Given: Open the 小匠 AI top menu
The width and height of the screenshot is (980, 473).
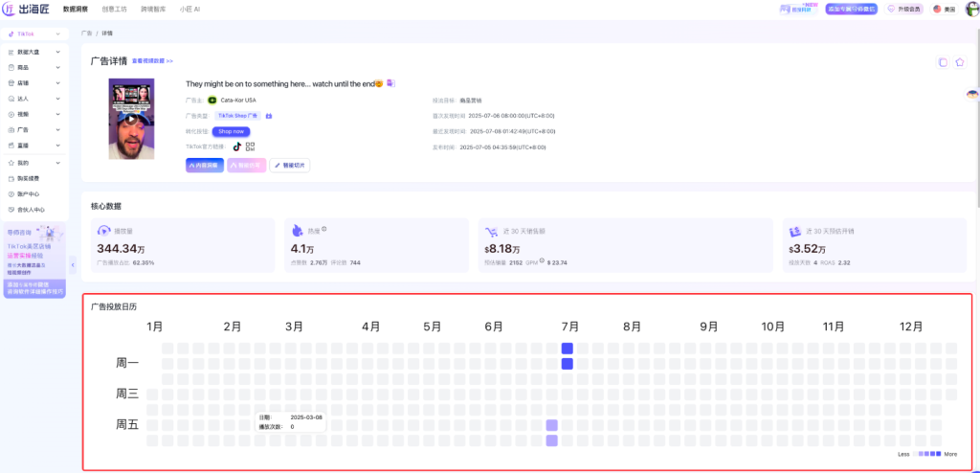Looking at the screenshot, I should coord(190,9).
